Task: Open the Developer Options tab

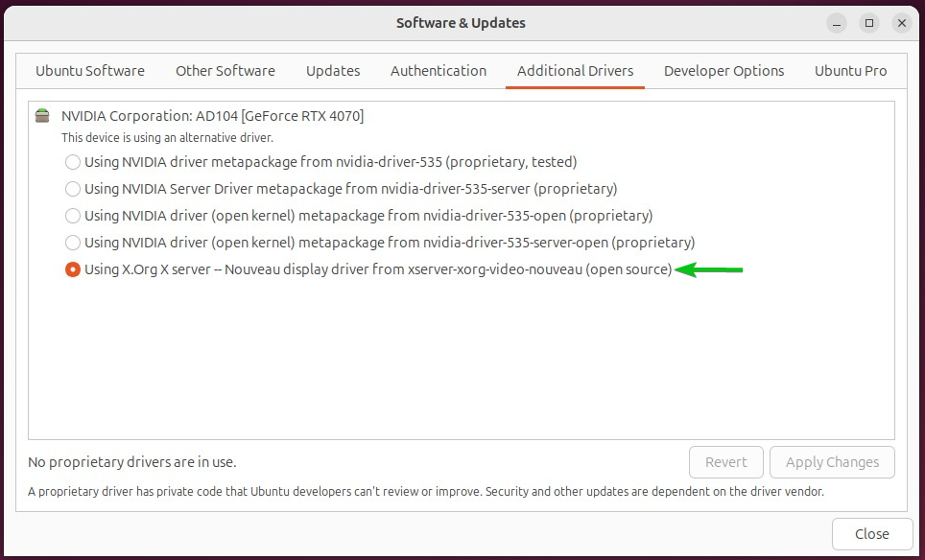Action: pyautogui.click(x=723, y=71)
